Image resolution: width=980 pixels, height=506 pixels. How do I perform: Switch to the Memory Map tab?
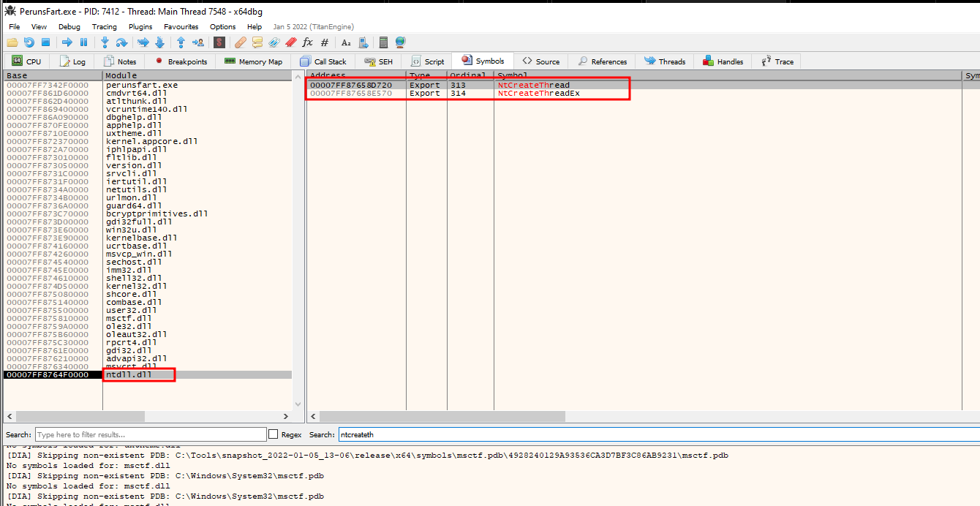pyautogui.click(x=253, y=61)
